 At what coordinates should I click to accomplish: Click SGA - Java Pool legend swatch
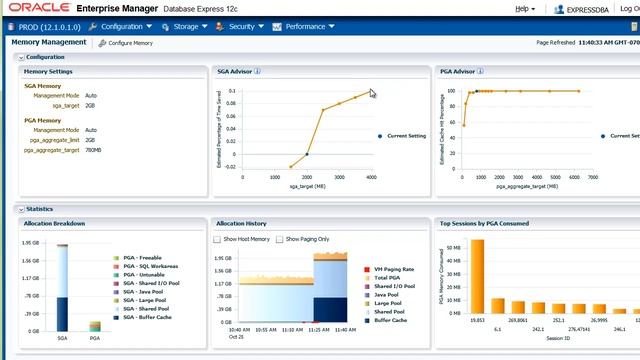tap(116, 292)
